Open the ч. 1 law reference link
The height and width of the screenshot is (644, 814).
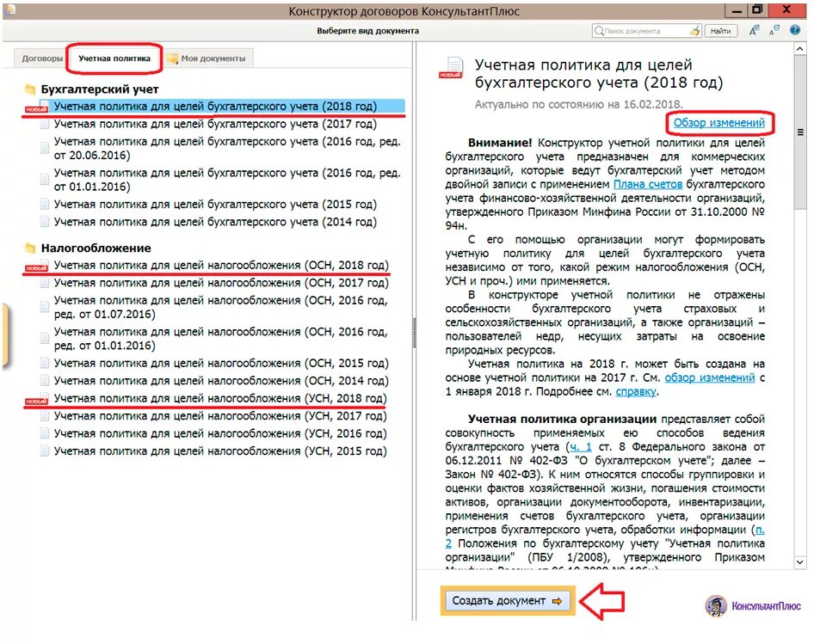(581, 447)
